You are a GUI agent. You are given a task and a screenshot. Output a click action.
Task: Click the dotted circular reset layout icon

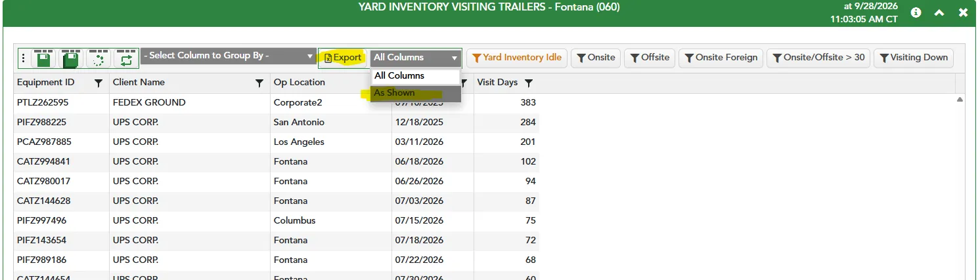pyautogui.click(x=99, y=59)
